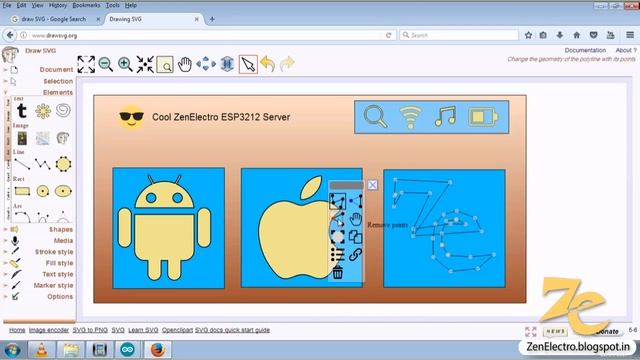The image size is (640, 360).
Task: Select the blue fit-width toolbar icon
Action: (227, 64)
